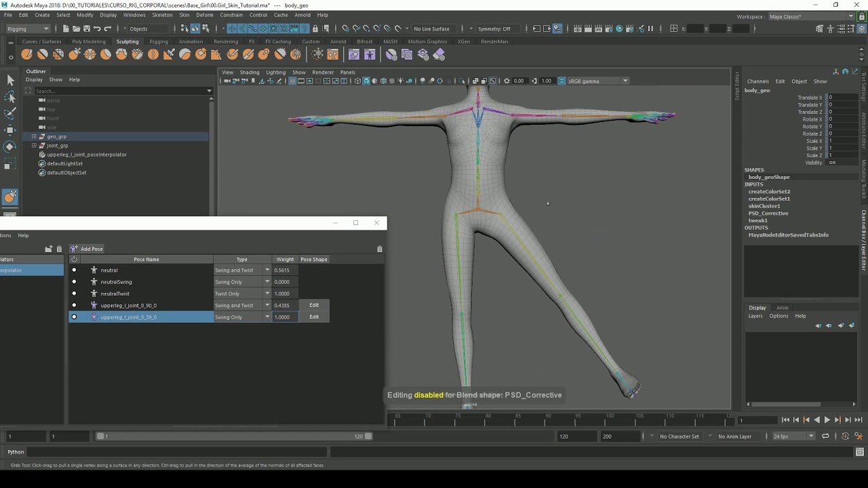Click Create Pose Interpolator folder icon in Pose Editor
The width and height of the screenshot is (868, 488).
pyautogui.click(x=49, y=249)
